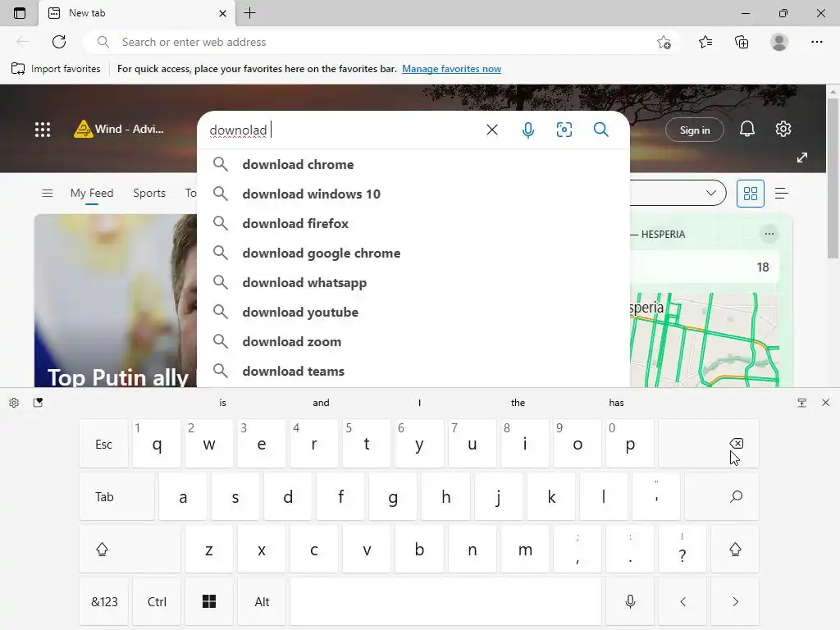Toggle the right Shift key

coord(735,549)
